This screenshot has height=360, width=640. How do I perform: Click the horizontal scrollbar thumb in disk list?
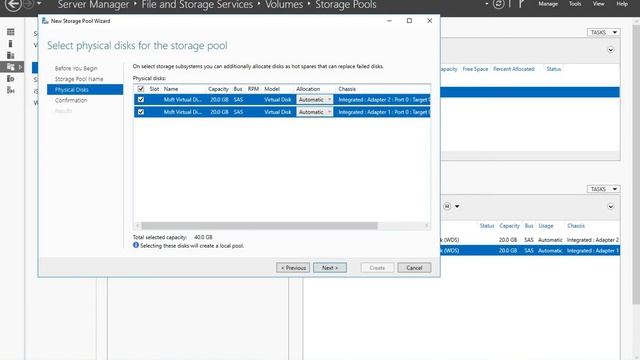click(x=259, y=225)
